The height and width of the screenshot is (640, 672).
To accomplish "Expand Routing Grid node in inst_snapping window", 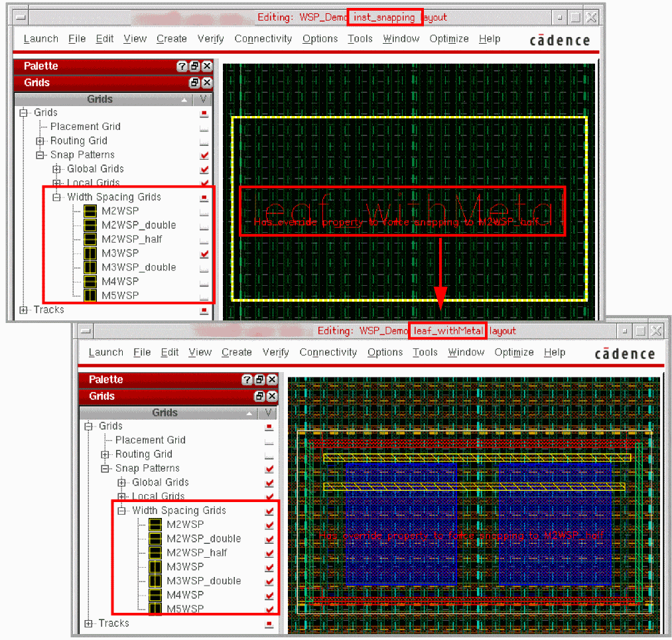I will (40, 141).
